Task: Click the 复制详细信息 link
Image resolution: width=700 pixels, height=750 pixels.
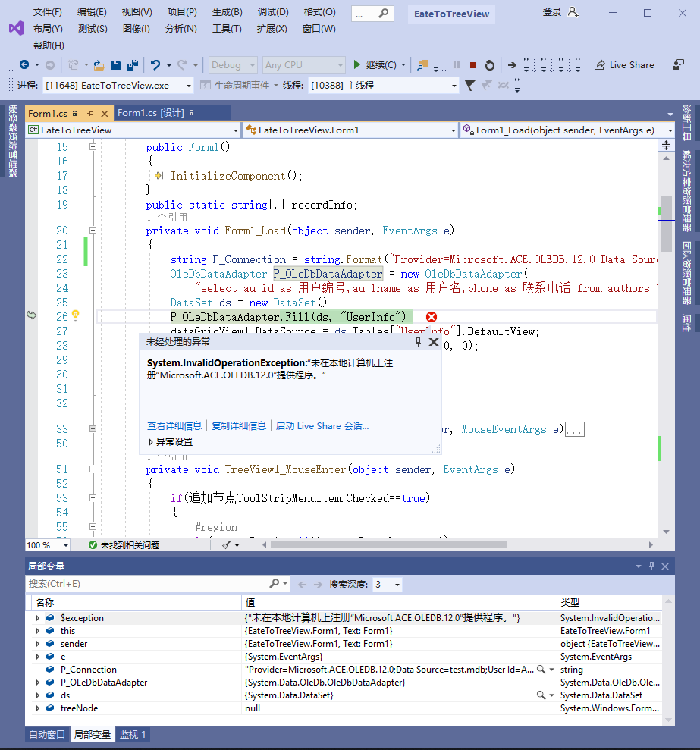Action: 239,425
